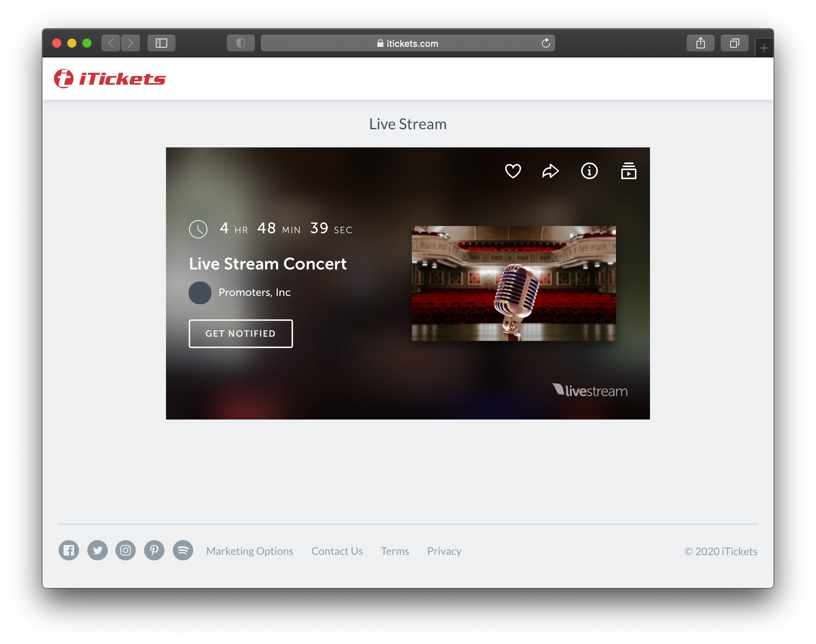Close the window with the red button
The width and height of the screenshot is (816, 644).
pyautogui.click(x=57, y=43)
